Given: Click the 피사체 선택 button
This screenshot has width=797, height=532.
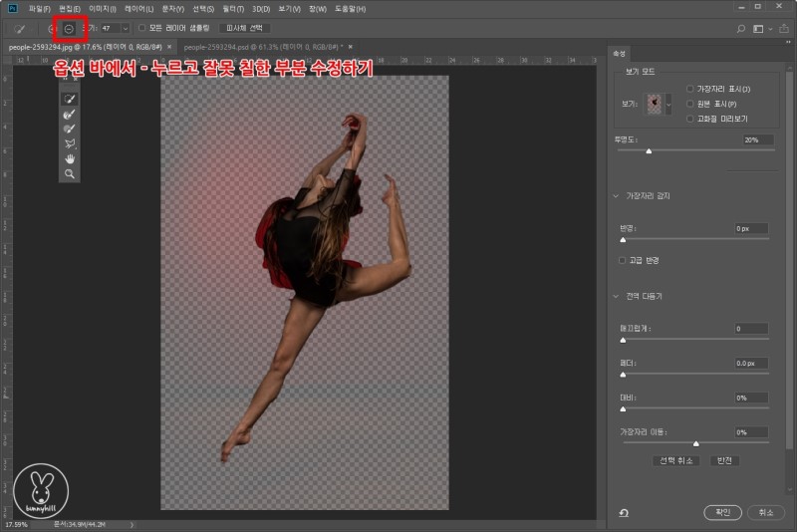Looking at the screenshot, I should [244, 29].
